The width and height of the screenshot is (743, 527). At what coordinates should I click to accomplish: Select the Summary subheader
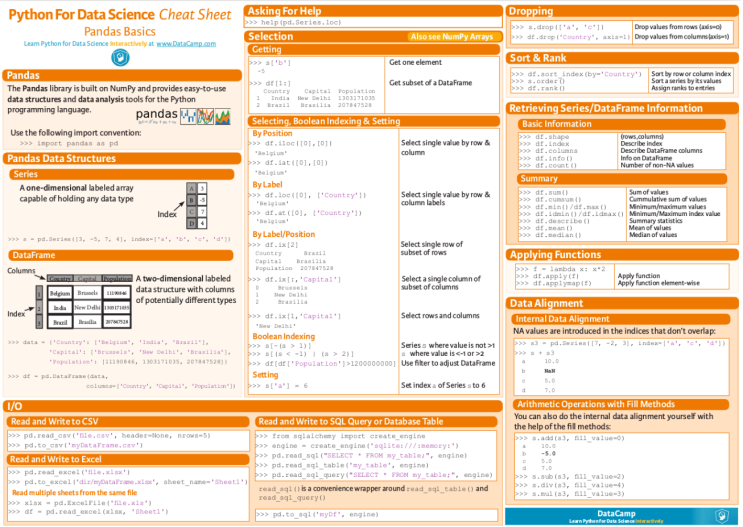tap(622, 179)
